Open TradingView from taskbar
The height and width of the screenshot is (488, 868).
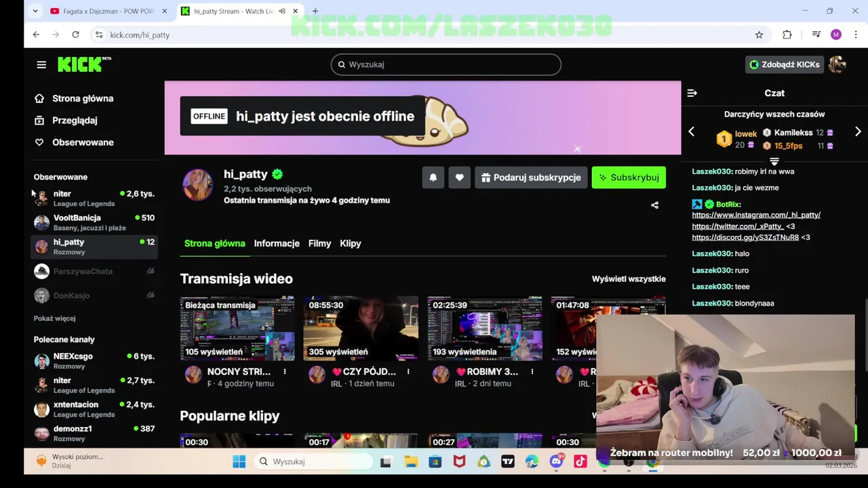pos(508,462)
